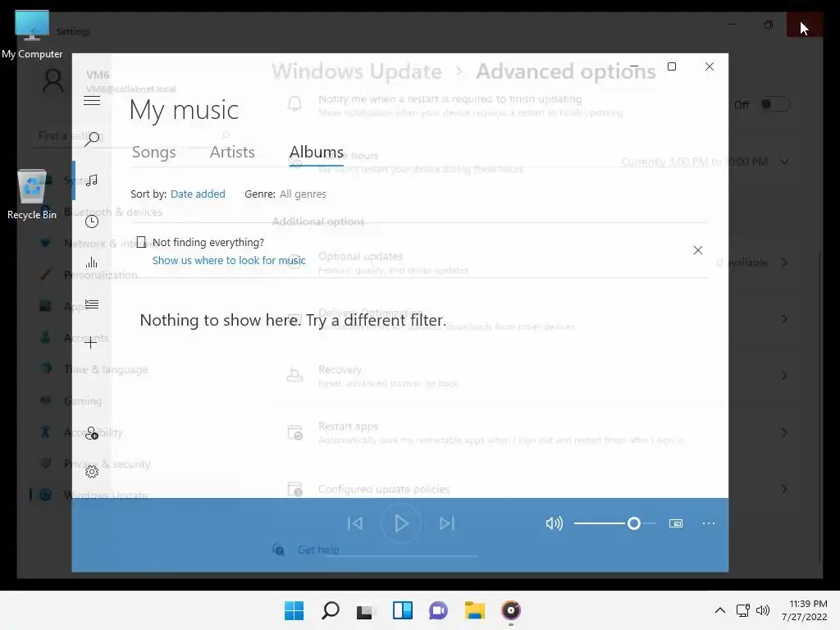Open Recycle Bin desktop icon

tap(32, 194)
